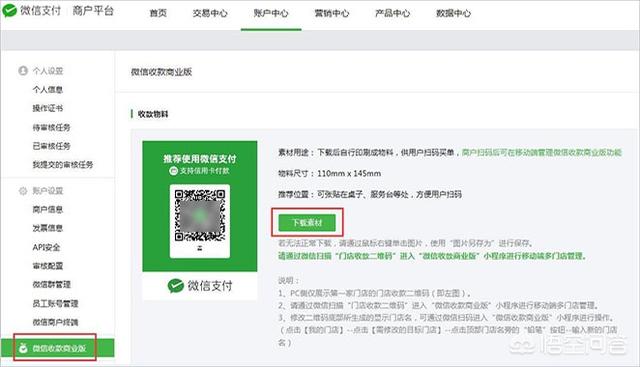640x367 pixels.
Task: Select the 账户中心 tab
Action: (271, 13)
